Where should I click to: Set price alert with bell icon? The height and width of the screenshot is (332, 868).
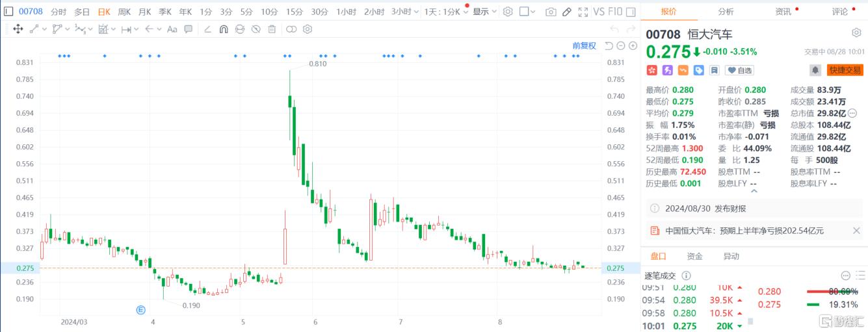(x=815, y=70)
